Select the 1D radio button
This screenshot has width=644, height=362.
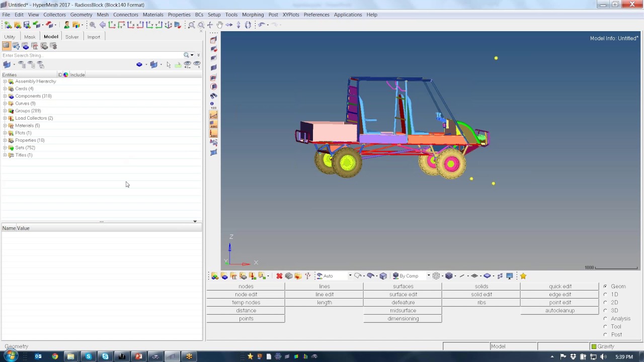[605, 295]
